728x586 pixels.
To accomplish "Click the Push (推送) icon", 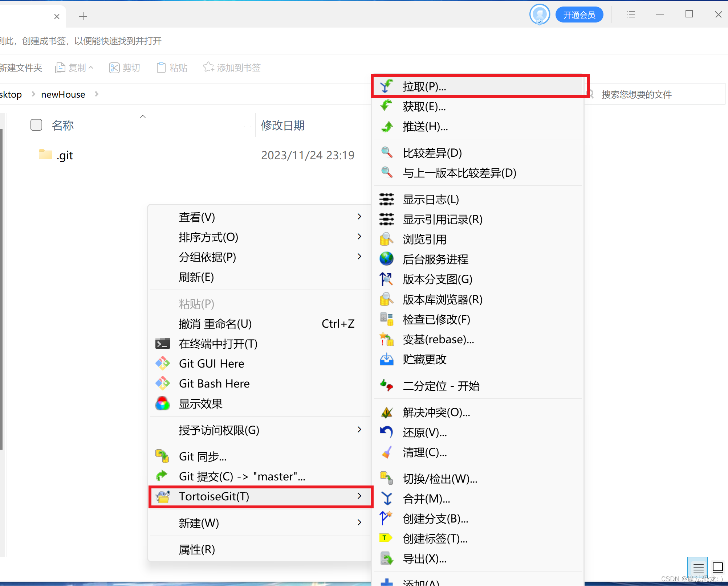I will click(387, 127).
